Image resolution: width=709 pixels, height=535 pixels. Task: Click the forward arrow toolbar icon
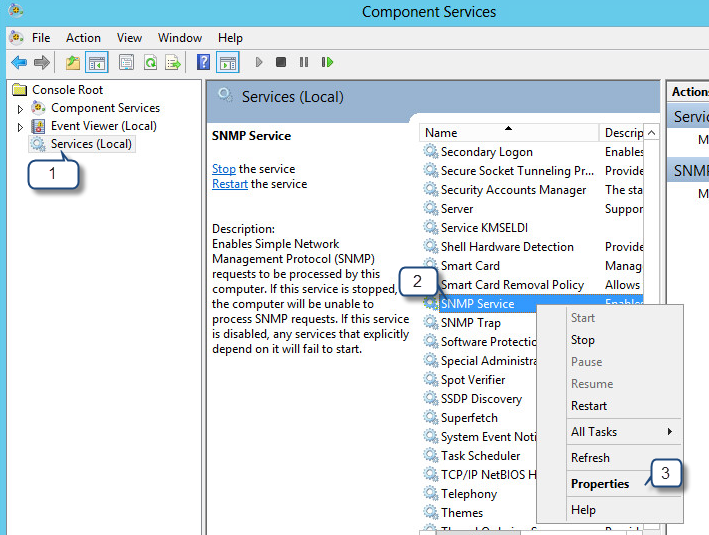(x=42, y=62)
